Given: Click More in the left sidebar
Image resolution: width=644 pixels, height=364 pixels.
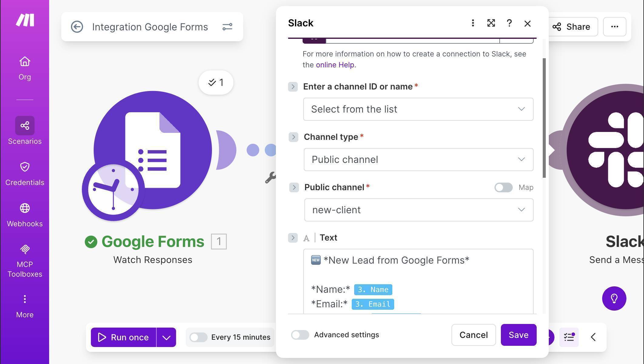Looking at the screenshot, I should pos(25,305).
